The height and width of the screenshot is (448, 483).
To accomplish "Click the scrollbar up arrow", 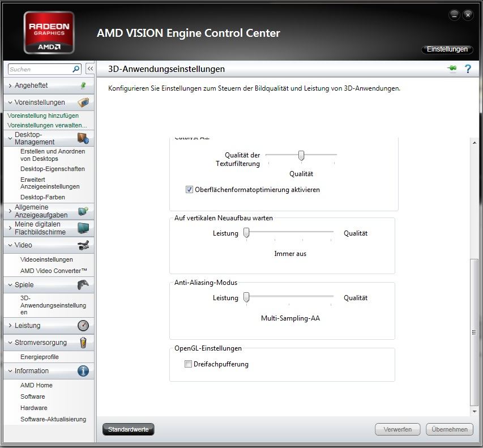I will click(475, 142).
